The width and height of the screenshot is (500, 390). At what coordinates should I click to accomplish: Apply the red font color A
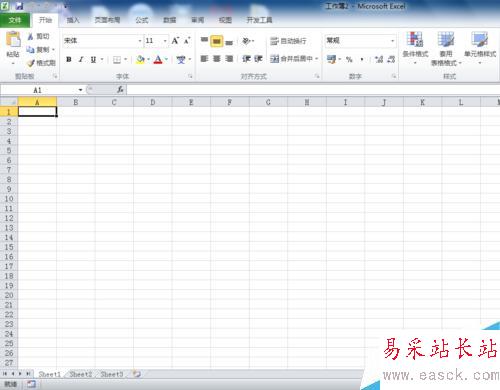pyautogui.click(x=158, y=59)
